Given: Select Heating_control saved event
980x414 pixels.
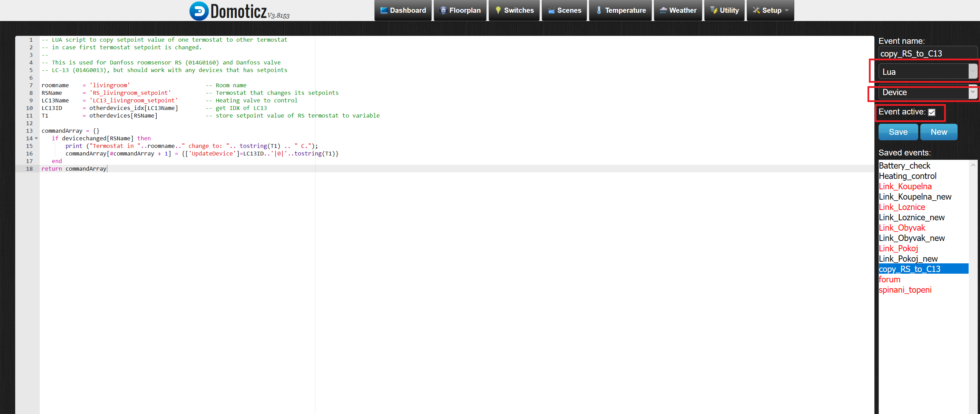Looking at the screenshot, I should coord(923,176).
